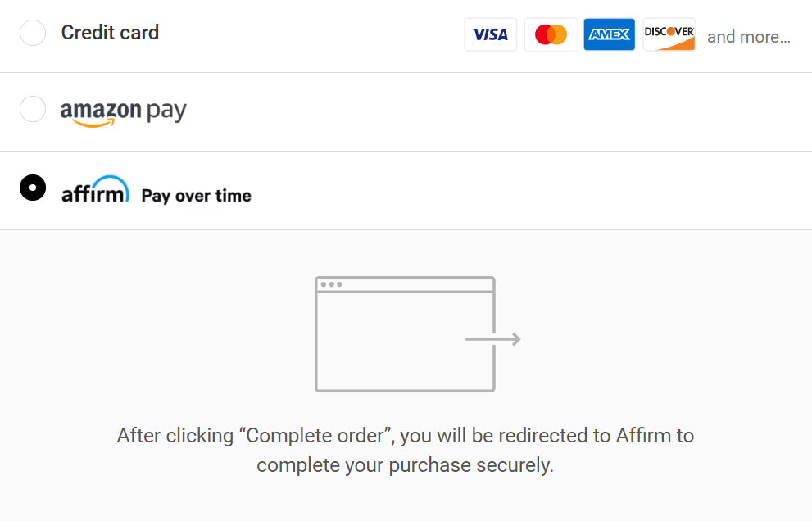The height and width of the screenshot is (521, 812).
Task: Click the Amex card logo
Action: coord(609,34)
